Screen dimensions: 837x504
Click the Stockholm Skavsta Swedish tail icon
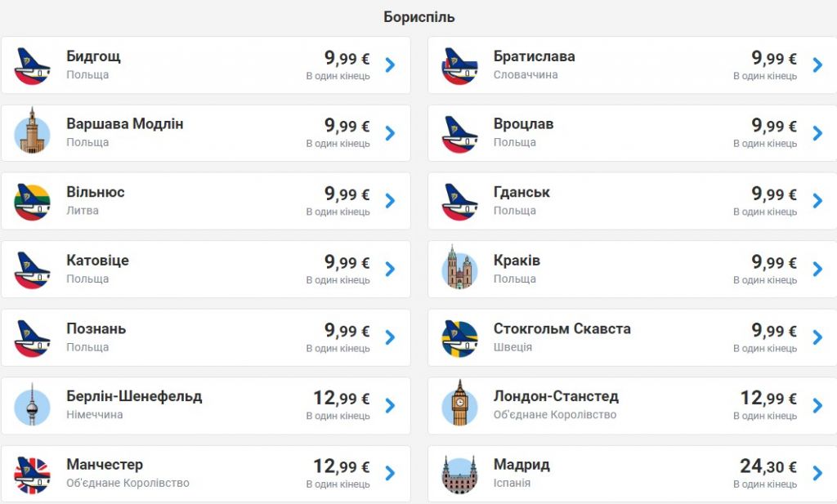459,337
